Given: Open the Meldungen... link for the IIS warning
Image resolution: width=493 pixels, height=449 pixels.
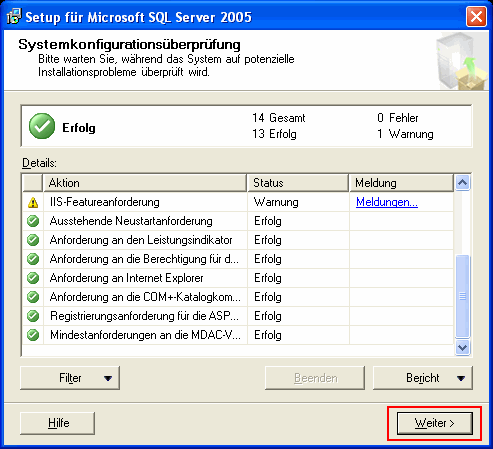Looking at the screenshot, I should (x=387, y=202).
